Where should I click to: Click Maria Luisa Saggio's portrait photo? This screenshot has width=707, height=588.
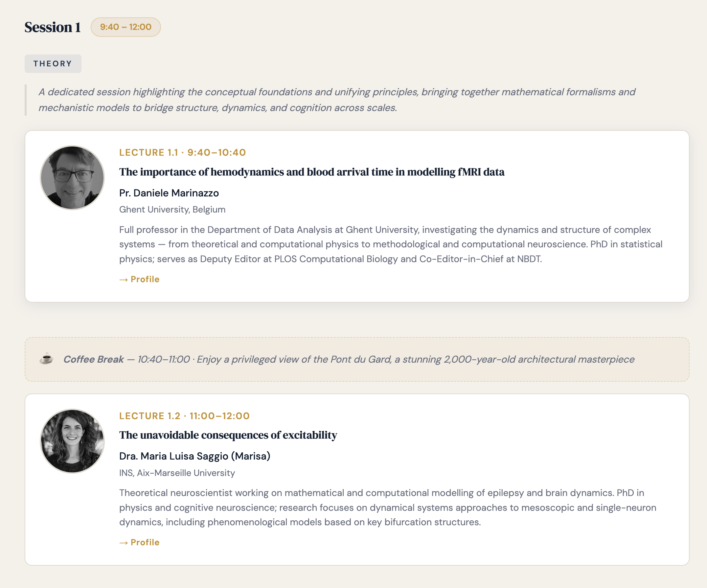tap(72, 441)
